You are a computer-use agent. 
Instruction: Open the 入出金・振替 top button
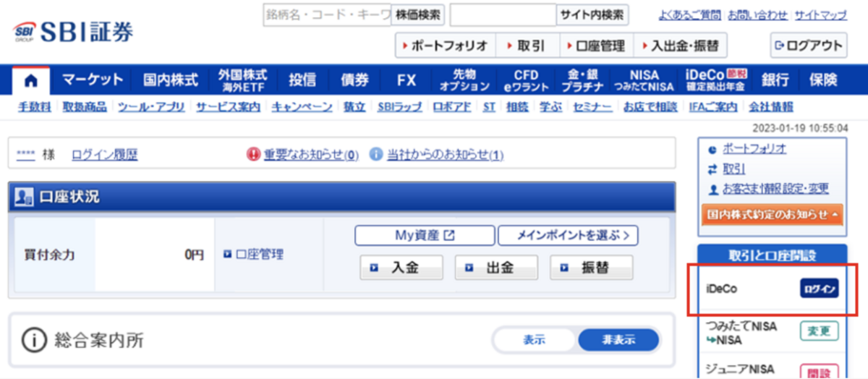(x=681, y=46)
